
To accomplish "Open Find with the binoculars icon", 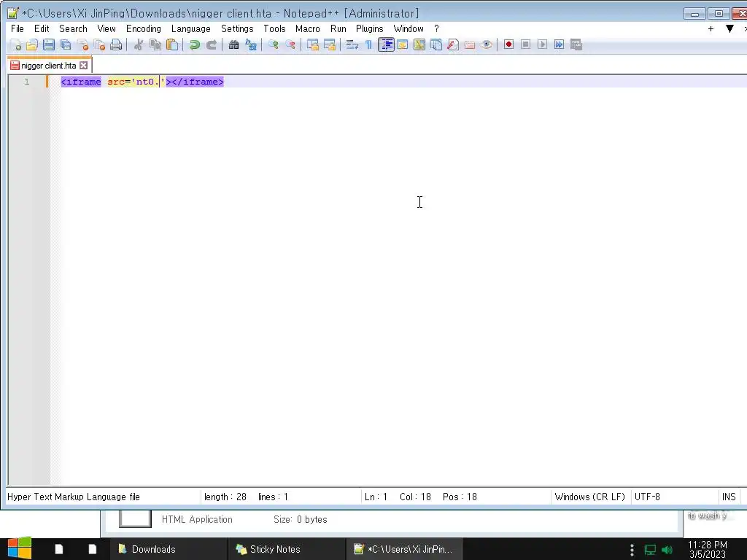I will point(233,44).
